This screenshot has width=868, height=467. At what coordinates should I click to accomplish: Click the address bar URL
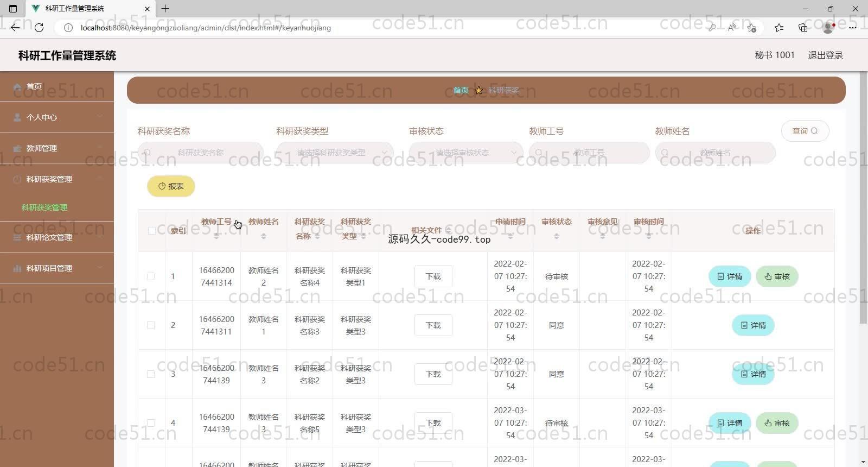[x=206, y=28]
